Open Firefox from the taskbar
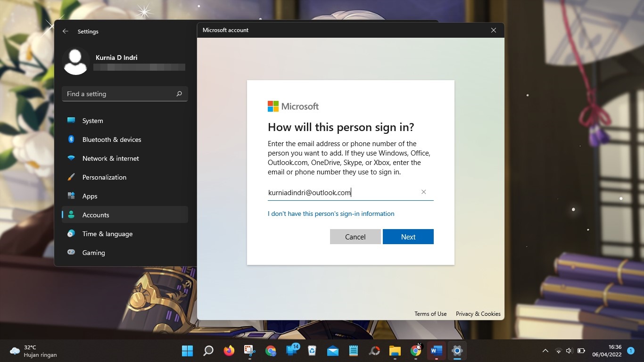This screenshot has width=644, height=362. pos(229,351)
